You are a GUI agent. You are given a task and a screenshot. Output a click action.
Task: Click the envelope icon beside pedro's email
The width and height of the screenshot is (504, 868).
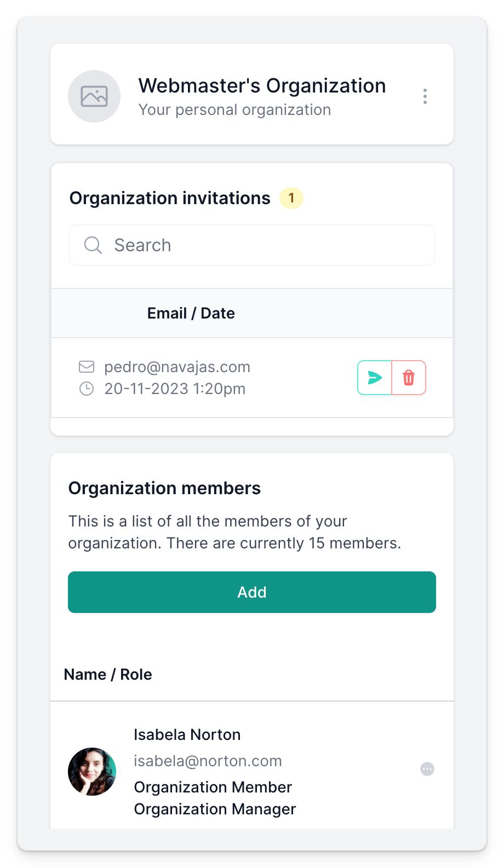(x=87, y=367)
